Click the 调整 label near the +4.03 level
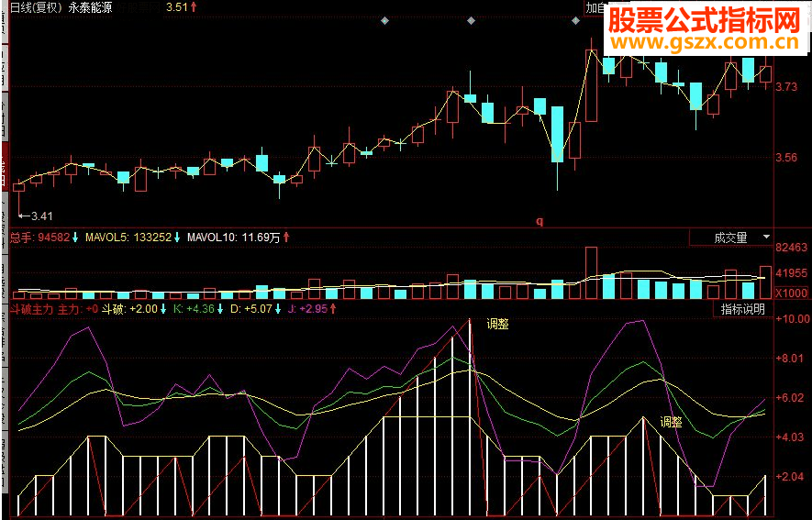Image resolution: width=812 pixels, height=520 pixels. click(671, 422)
